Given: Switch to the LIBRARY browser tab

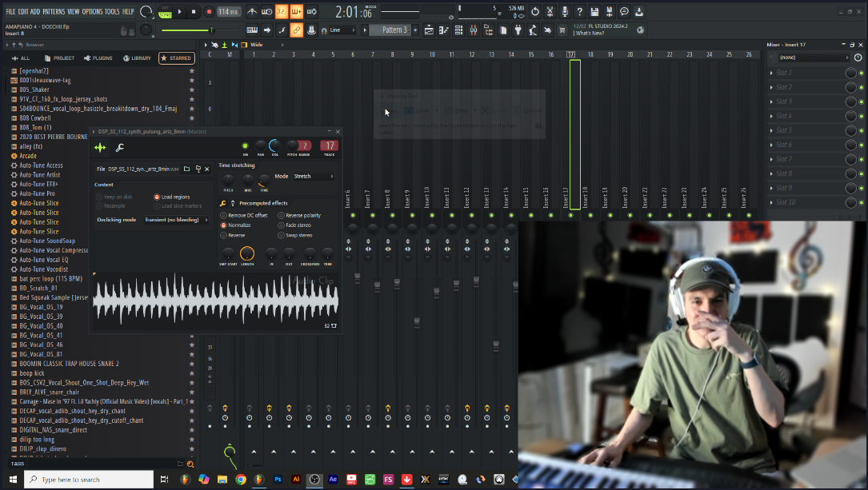Looking at the screenshot, I should click(x=137, y=58).
